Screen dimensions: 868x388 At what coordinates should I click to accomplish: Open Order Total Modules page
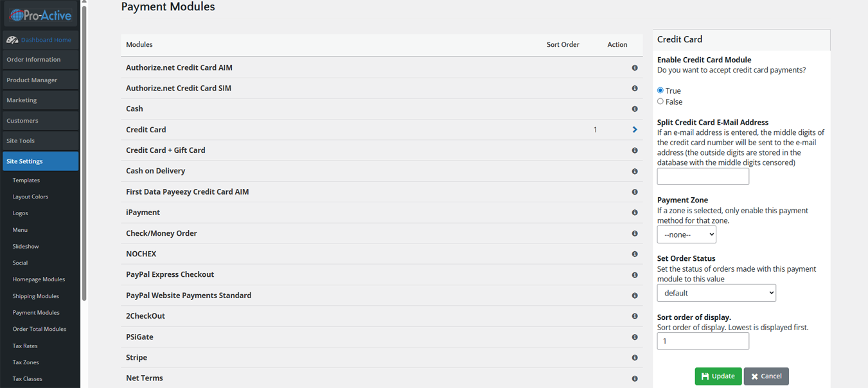[39, 329]
